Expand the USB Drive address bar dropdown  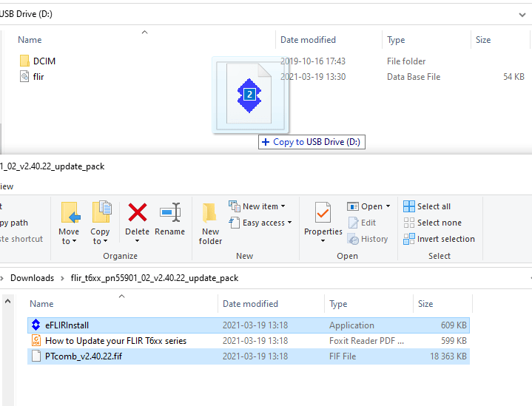[x=522, y=14]
